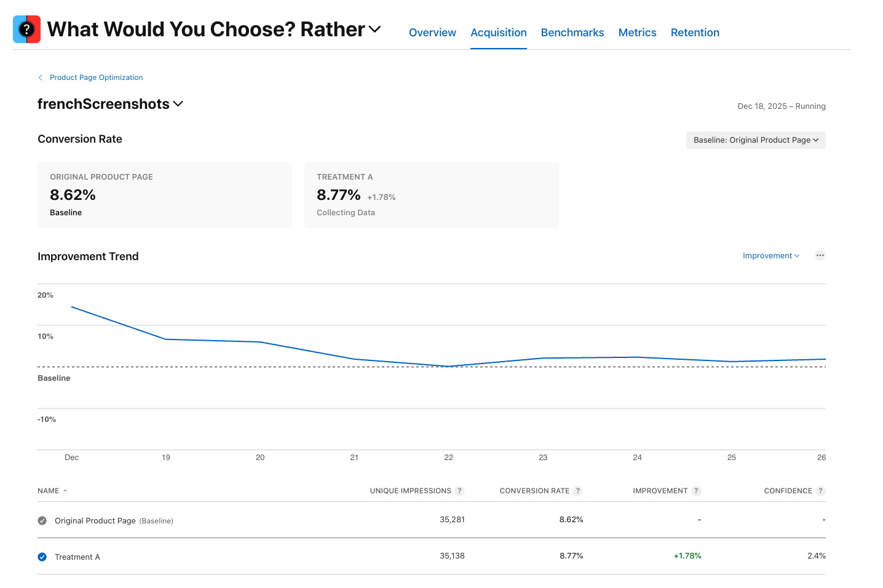The height and width of the screenshot is (588, 883).
Task: Click help icon beside Conversion Rate
Action: coord(577,491)
